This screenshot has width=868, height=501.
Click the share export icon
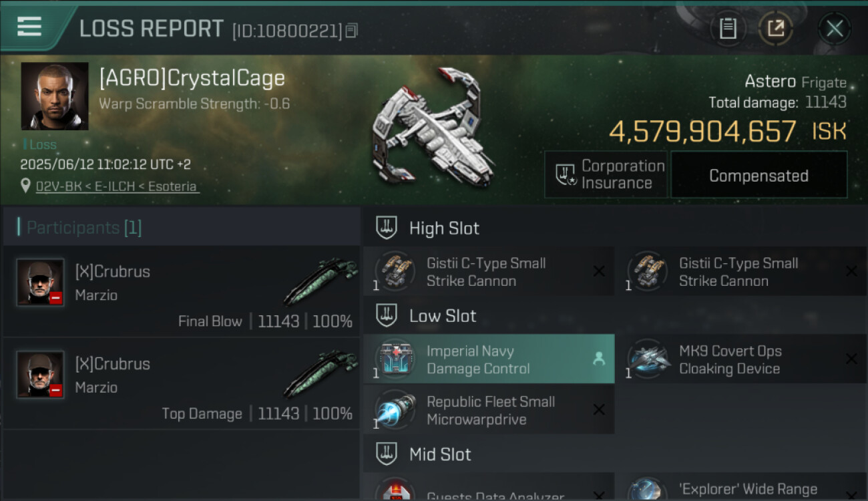(776, 28)
